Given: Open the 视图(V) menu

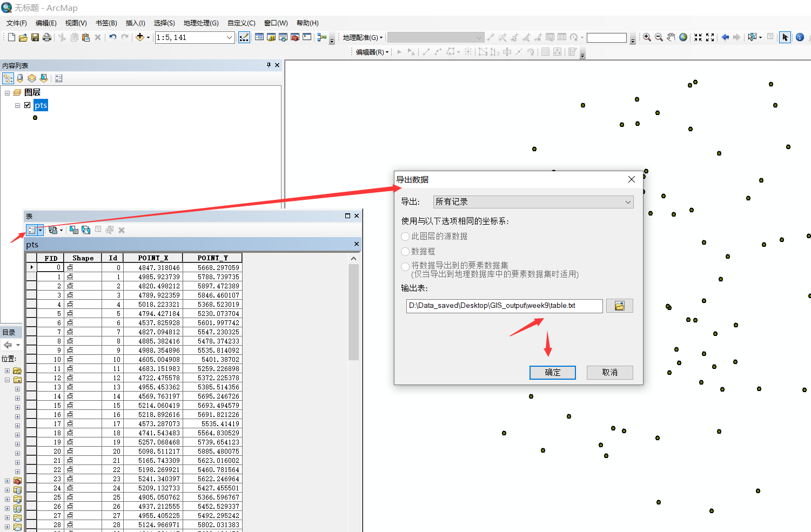Looking at the screenshot, I should click(76, 23).
